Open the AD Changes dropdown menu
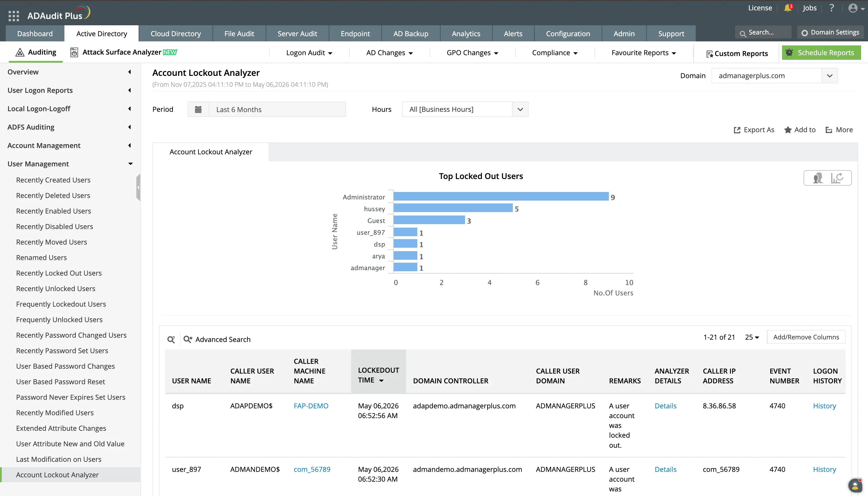 tap(389, 53)
